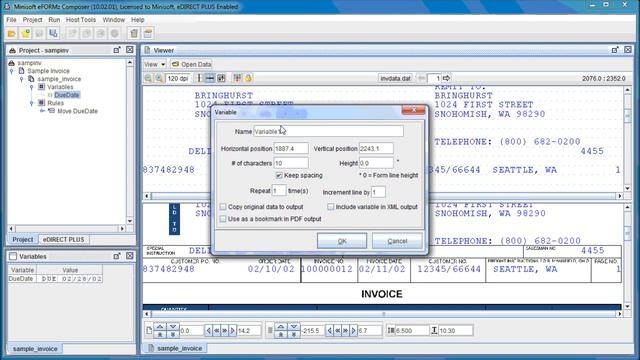
Task: Go to the next data page arrow
Action: click(447, 78)
